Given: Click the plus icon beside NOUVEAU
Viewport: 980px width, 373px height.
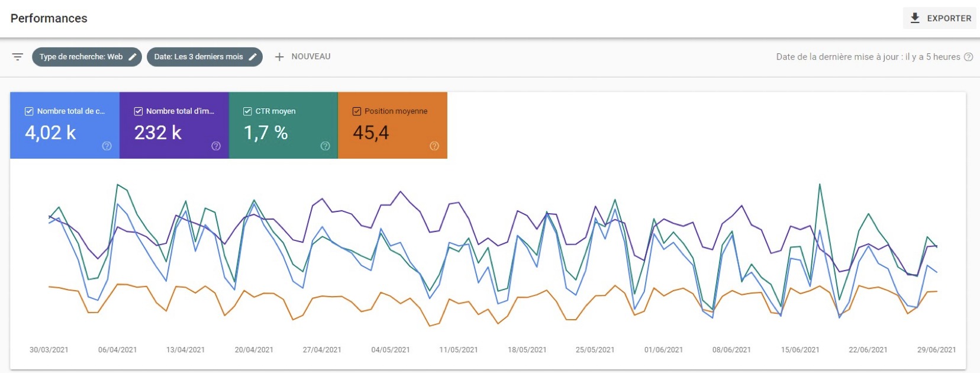Looking at the screenshot, I should point(279,57).
